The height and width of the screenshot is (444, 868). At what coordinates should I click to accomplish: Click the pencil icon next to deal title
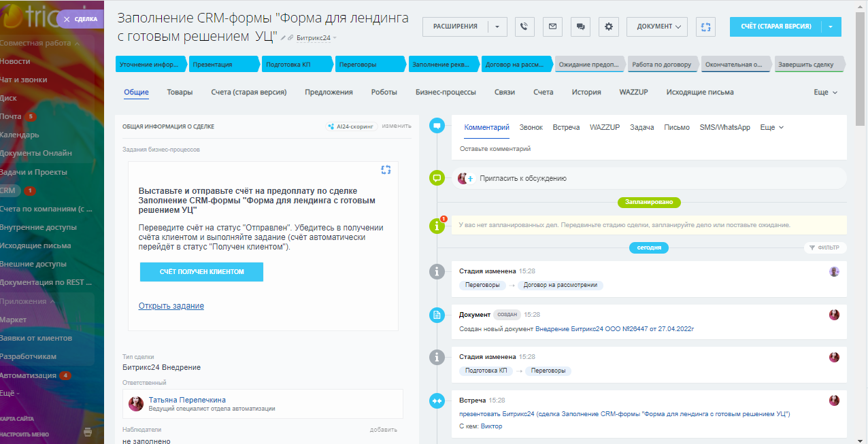pos(283,38)
